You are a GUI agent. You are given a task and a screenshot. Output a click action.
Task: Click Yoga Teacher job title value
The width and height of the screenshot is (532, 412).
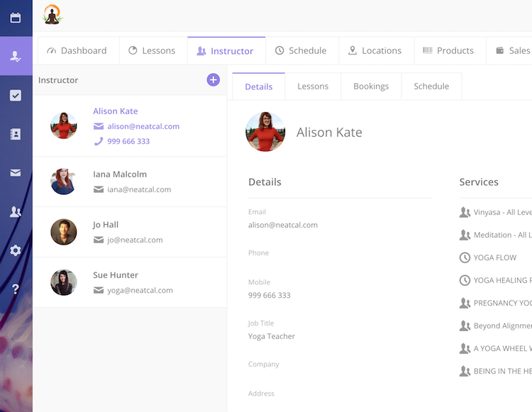[x=272, y=336]
